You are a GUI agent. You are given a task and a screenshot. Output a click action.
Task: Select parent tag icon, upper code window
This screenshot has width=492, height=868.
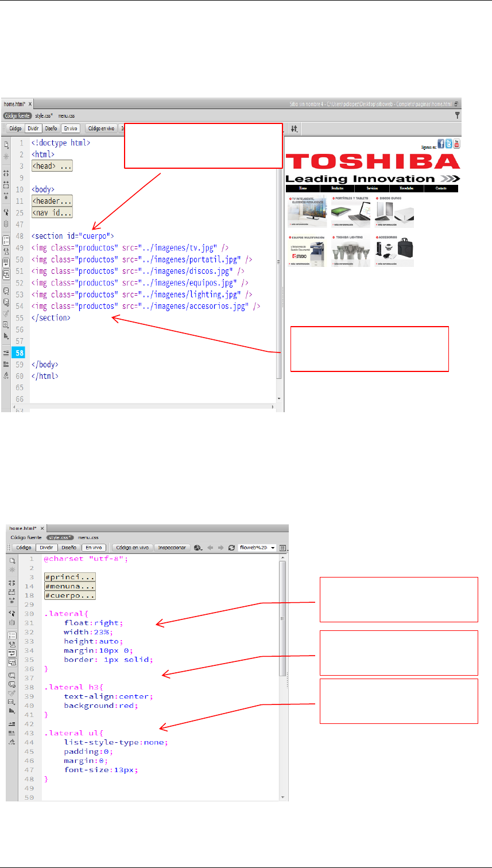6,212
